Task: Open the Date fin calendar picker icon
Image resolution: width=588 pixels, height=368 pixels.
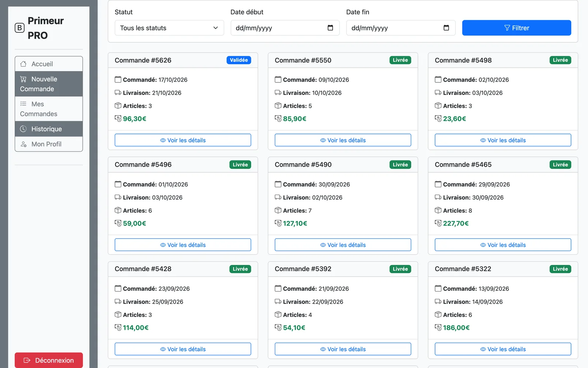Action: [x=446, y=28]
